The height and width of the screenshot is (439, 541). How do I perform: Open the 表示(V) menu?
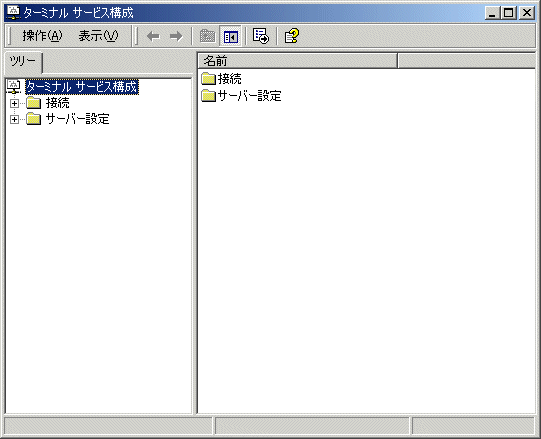98,36
